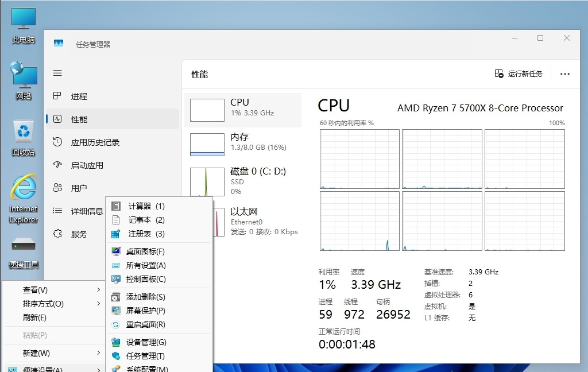588x372 pixels.
Task: Open the 此电脑 desktop icon
Action: pyautogui.click(x=23, y=25)
